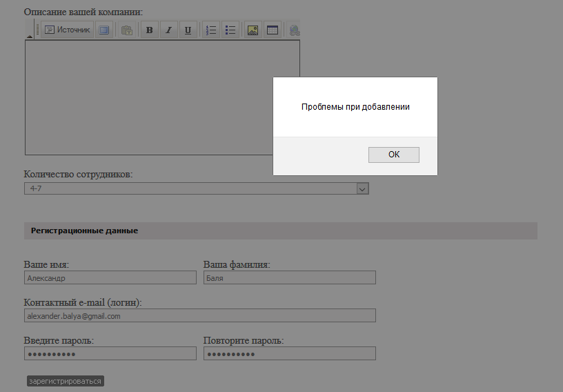Collapse the editor toolbar with the arrow
The height and width of the screenshot is (392, 563).
click(x=30, y=36)
